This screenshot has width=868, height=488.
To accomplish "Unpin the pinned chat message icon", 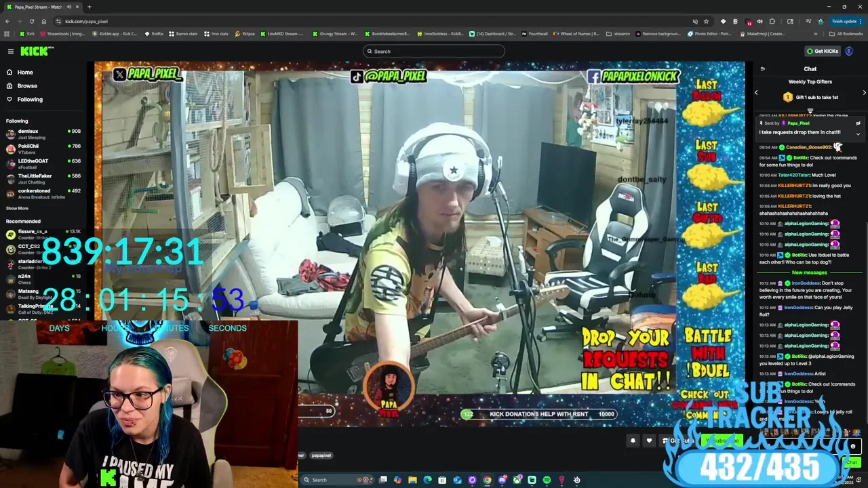I will point(858,123).
